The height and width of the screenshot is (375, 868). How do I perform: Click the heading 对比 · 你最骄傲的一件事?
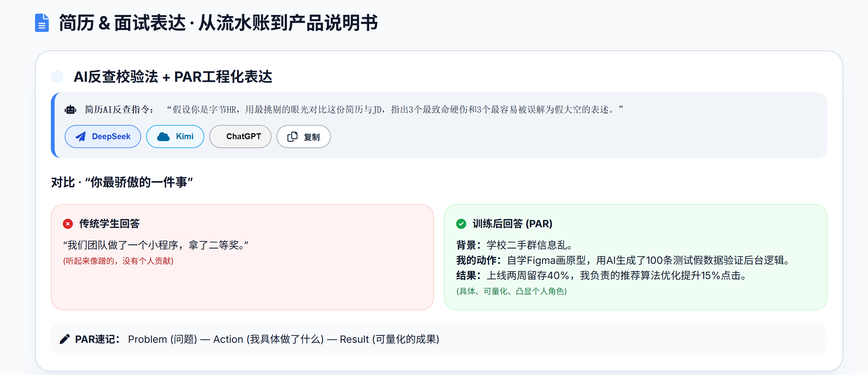[122, 182]
